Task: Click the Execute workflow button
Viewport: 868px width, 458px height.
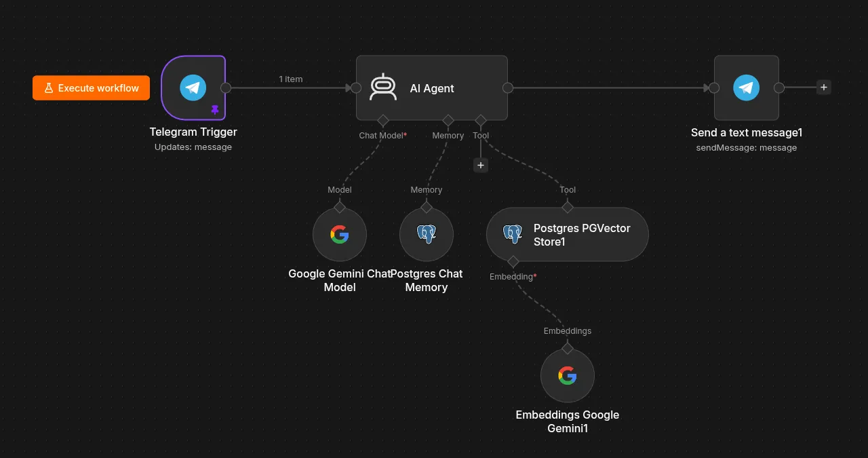Action: click(x=91, y=88)
